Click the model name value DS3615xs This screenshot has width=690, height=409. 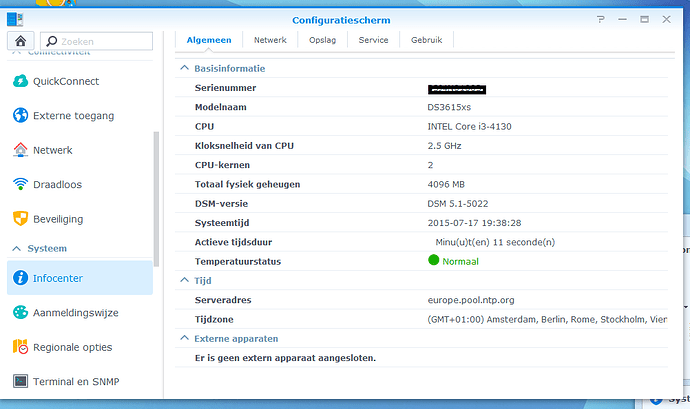coord(449,107)
